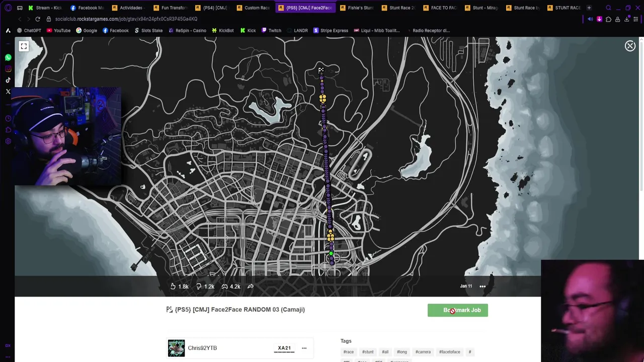This screenshot has height=362, width=644.
Task: Open WhatsApp in the sidebar
Action: 8,58
